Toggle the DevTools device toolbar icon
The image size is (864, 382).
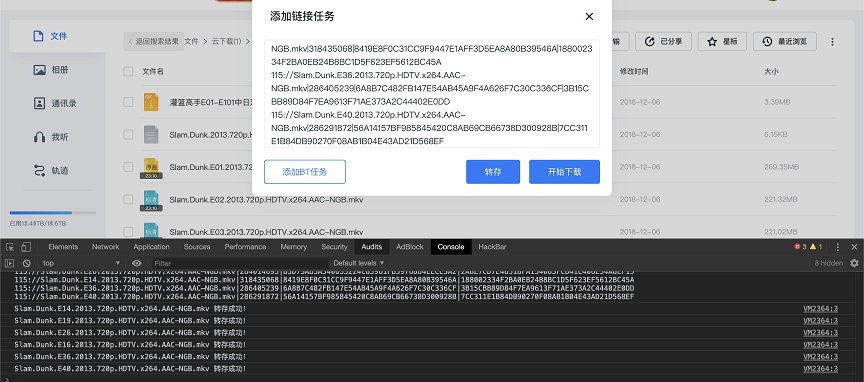26,247
